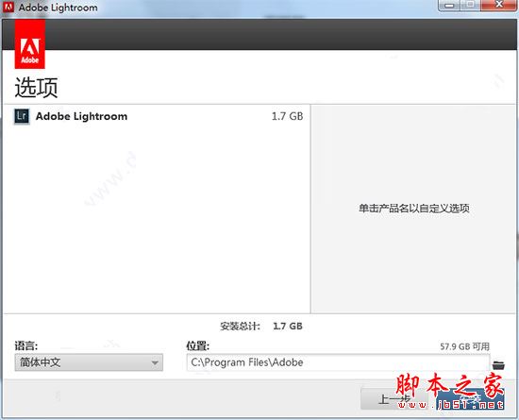Click the red Adobe logo badge
This screenshot has height=420, width=519.
tap(30, 44)
